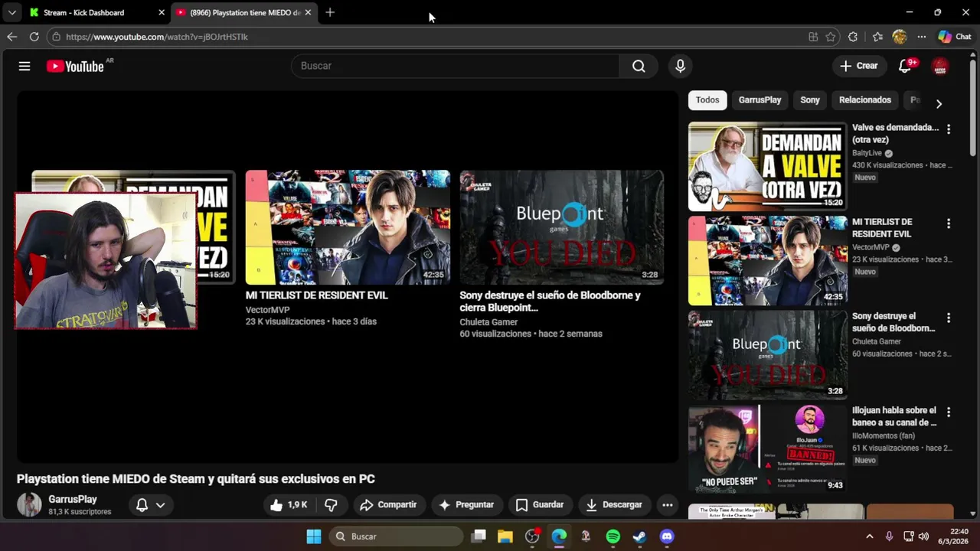Toggle subscription notification bell dropdown
Screen dimensions: 980x551
pos(151,505)
